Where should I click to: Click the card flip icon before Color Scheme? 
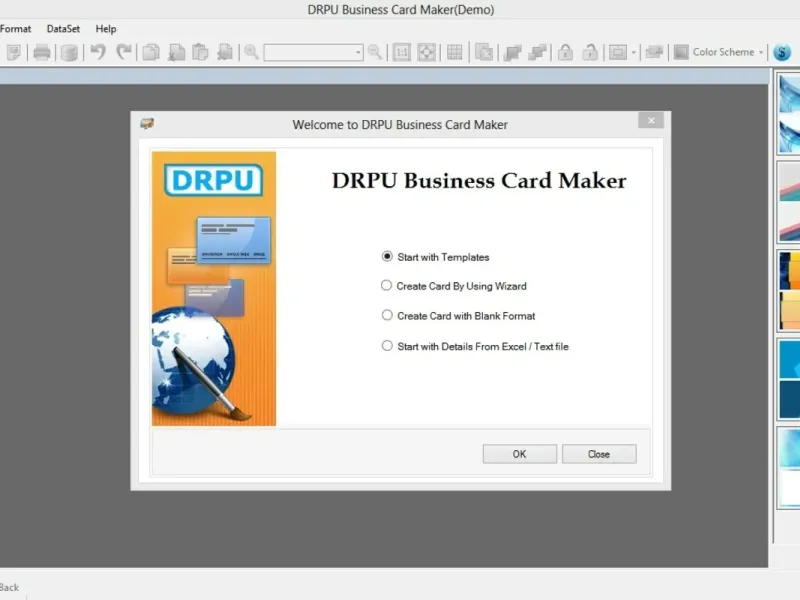pos(654,52)
